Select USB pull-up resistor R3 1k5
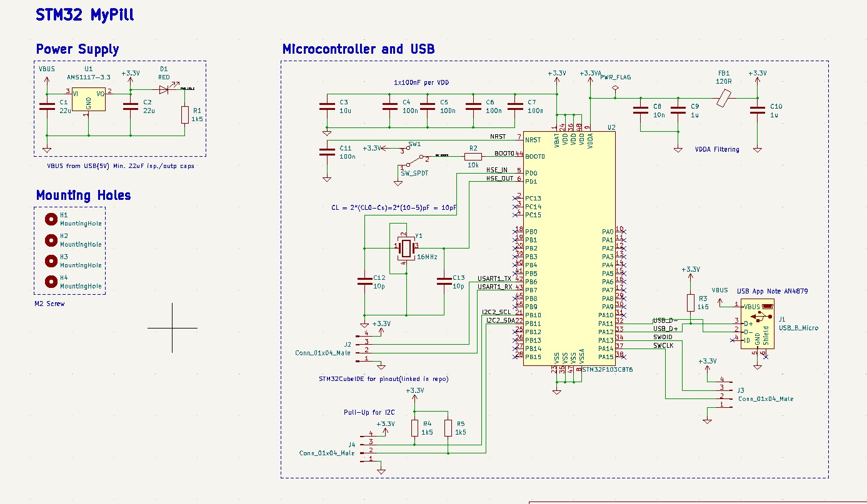The width and height of the screenshot is (867, 504). tap(690, 303)
